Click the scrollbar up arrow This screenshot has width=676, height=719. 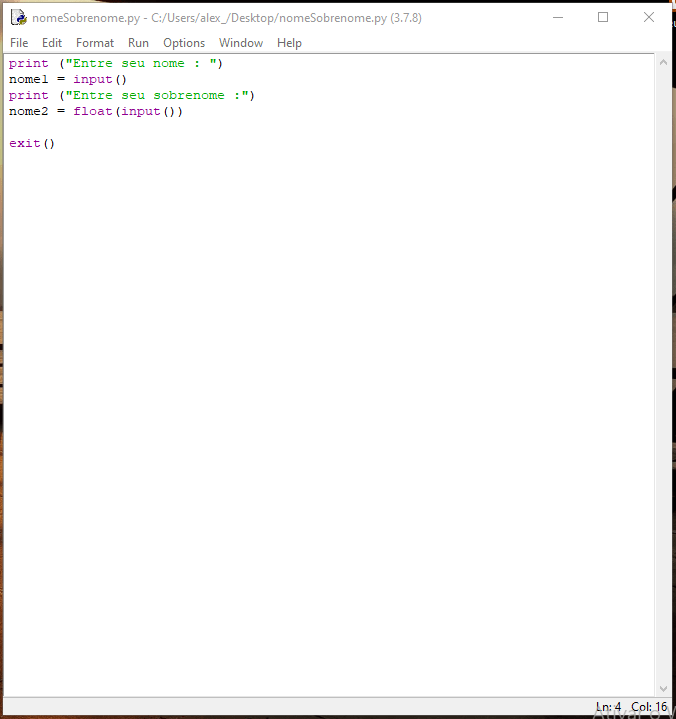coord(663,62)
